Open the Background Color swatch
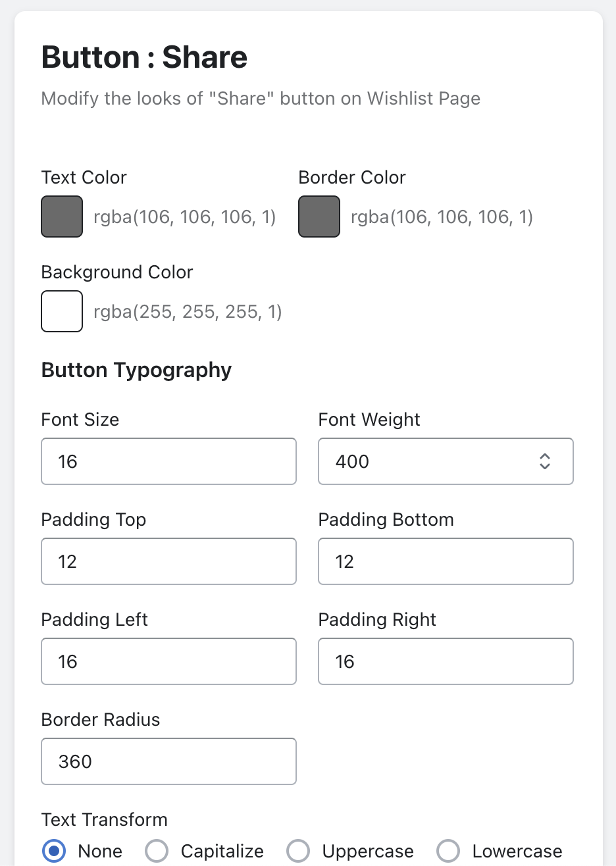 pyautogui.click(x=62, y=311)
